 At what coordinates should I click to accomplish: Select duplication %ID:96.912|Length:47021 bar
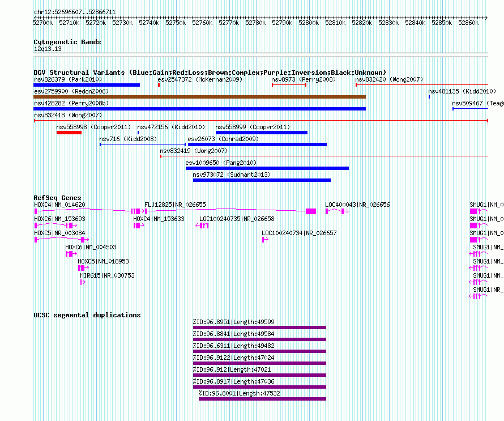(x=260, y=375)
